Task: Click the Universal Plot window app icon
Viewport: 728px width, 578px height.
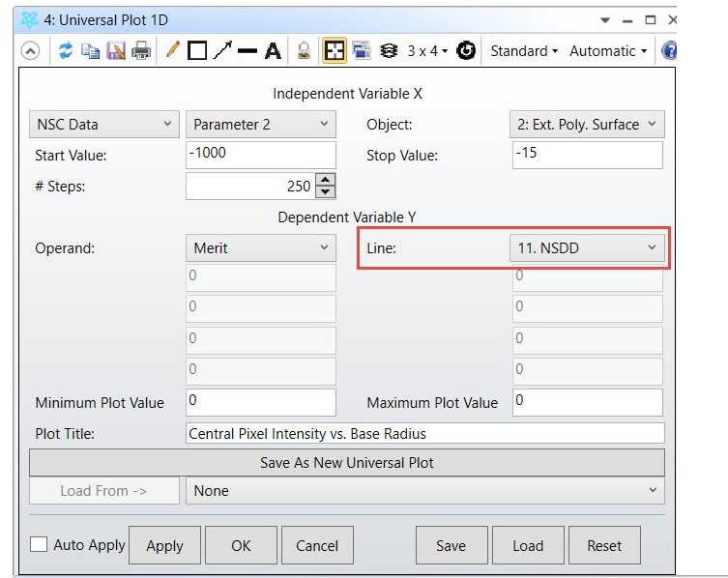Action: point(29,20)
